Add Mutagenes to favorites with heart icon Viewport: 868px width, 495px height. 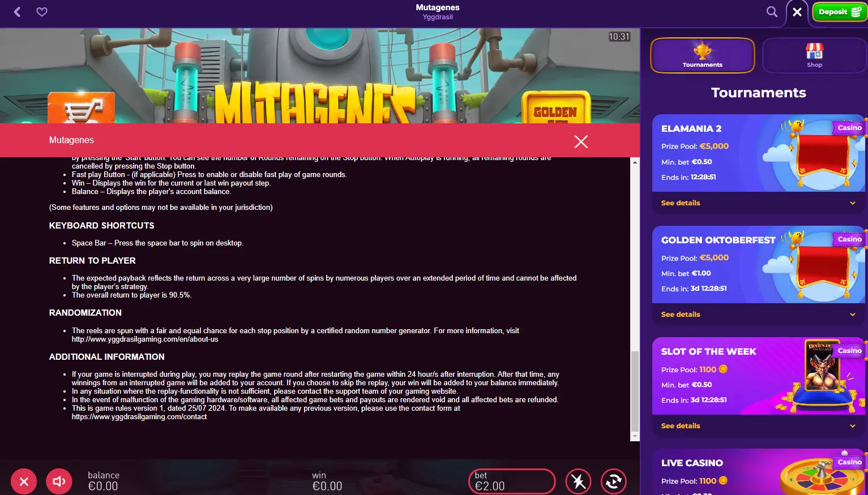pyautogui.click(x=42, y=12)
